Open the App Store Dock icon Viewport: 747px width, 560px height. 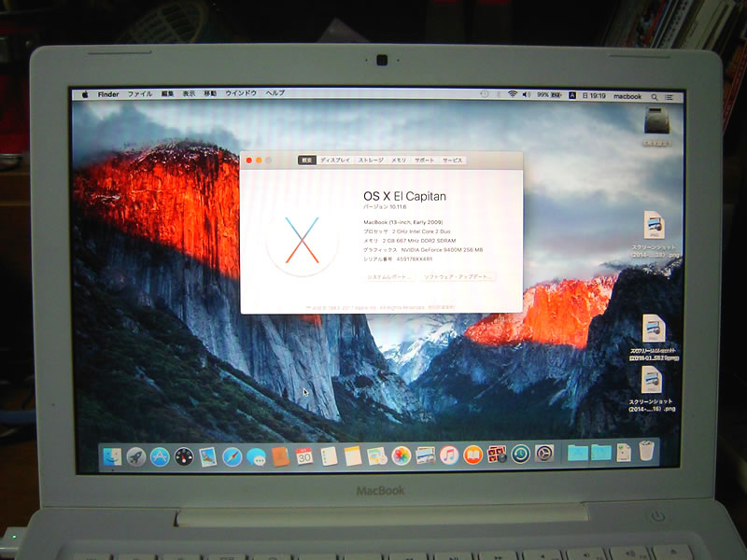click(160, 456)
